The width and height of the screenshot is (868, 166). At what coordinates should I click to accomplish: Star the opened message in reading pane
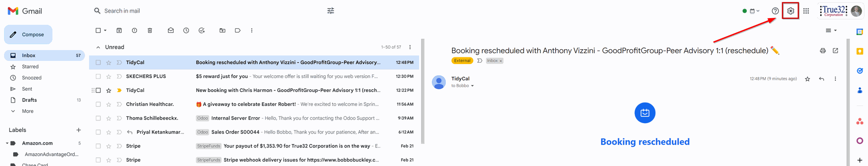pyautogui.click(x=807, y=78)
